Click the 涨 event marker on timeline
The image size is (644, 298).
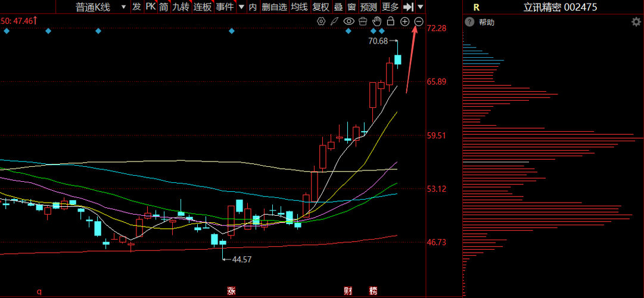point(231,291)
